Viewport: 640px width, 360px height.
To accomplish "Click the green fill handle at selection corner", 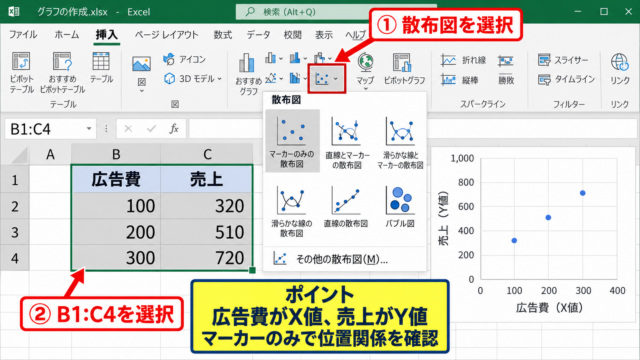I will pyautogui.click(x=252, y=270).
